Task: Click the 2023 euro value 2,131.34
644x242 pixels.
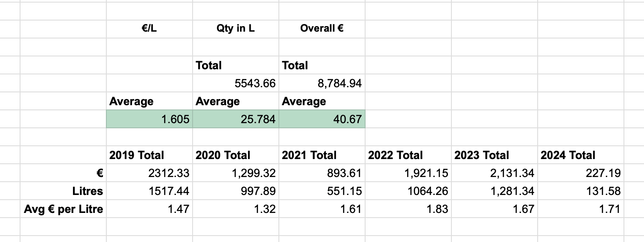Action: (x=494, y=173)
